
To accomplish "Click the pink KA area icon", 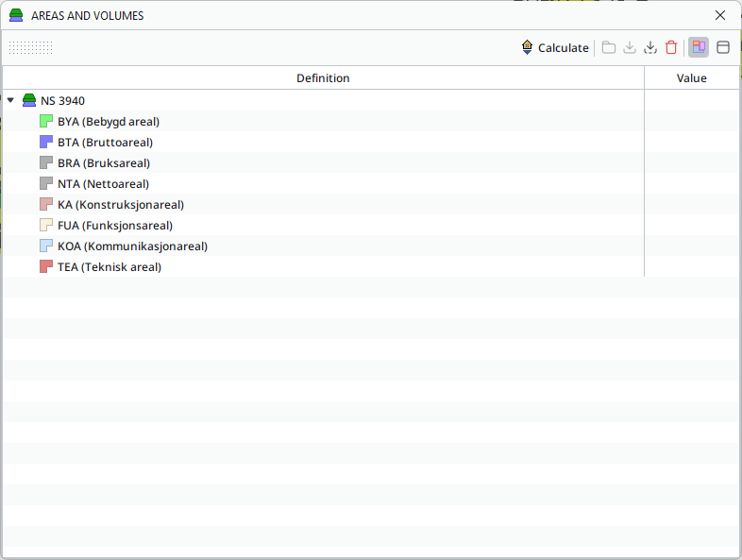I will [x=46, y=205].
